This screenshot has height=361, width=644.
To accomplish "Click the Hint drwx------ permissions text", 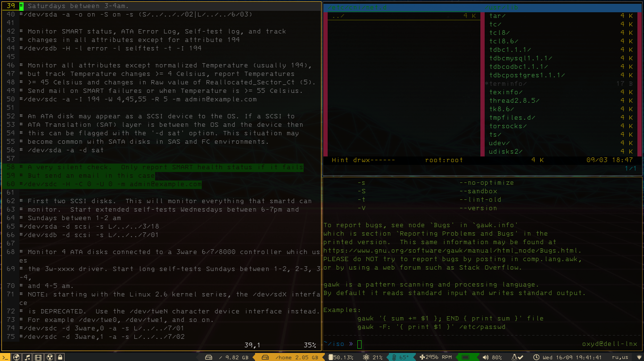I will pyautogui.click(x=363, y=160).
